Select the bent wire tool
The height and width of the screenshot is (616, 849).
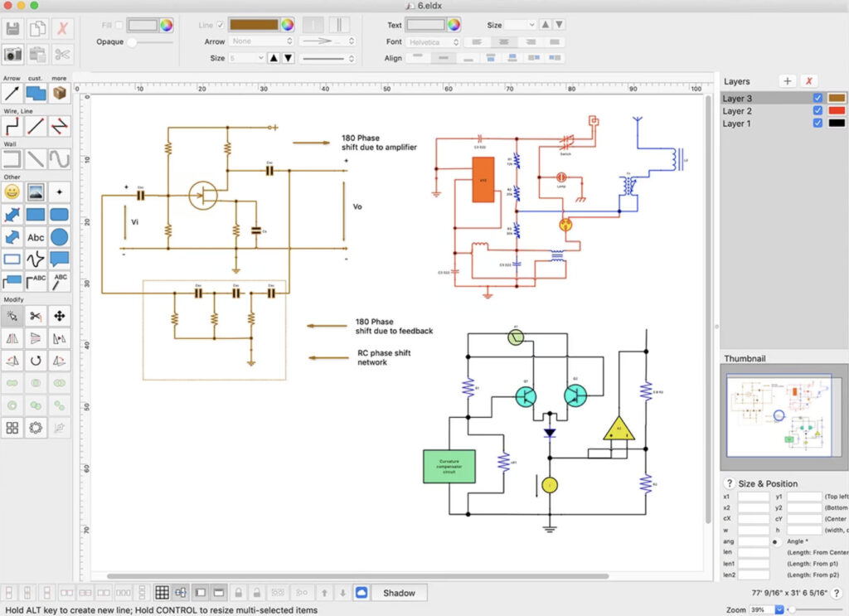12,127
